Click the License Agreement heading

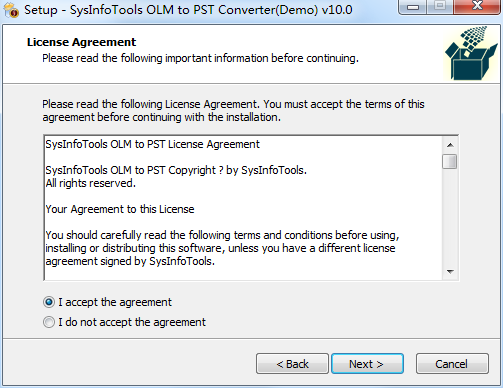(81, 42)
